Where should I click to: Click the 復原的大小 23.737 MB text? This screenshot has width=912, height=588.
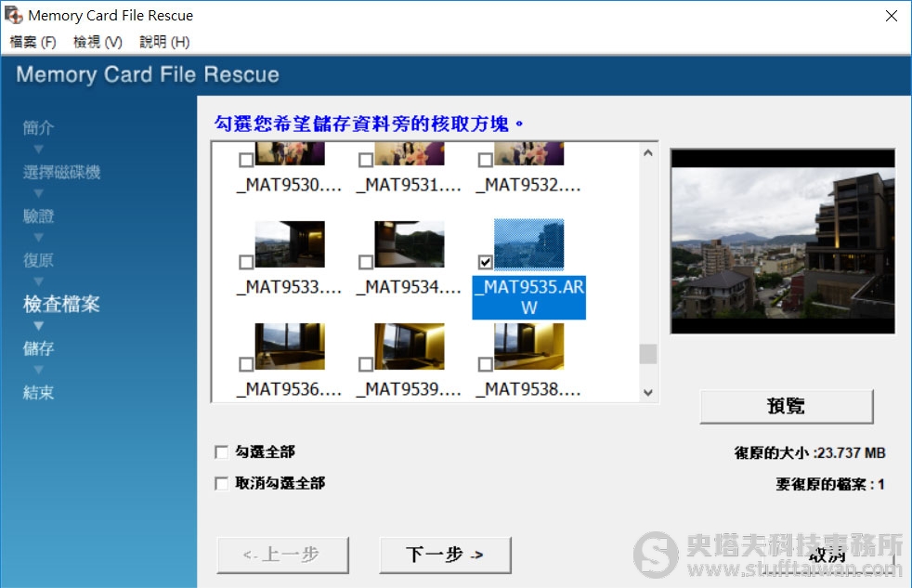(x=810, y=453)
